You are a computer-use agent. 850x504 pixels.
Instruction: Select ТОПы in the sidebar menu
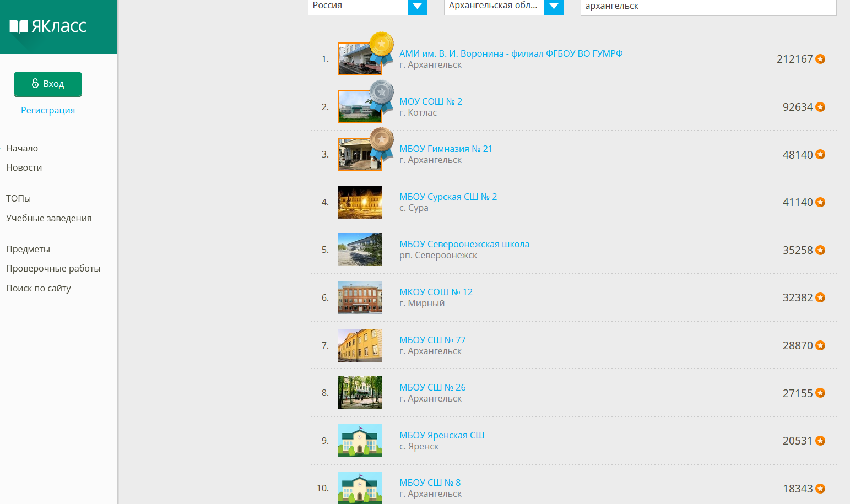18,198
